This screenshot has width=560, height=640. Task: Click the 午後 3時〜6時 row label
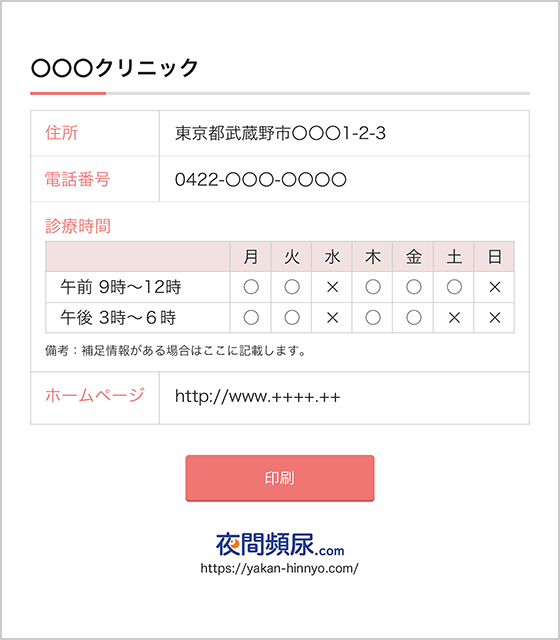[x=118, y=318]
